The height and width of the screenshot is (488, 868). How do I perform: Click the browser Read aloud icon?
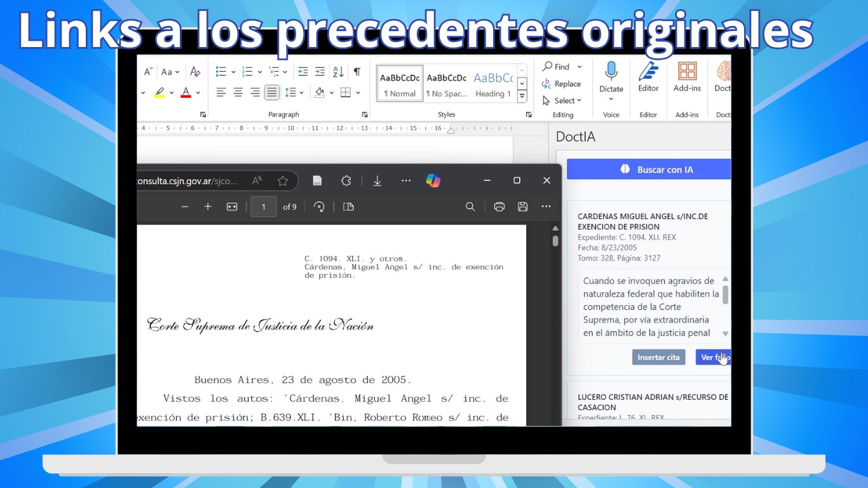(x=257, y=180)
